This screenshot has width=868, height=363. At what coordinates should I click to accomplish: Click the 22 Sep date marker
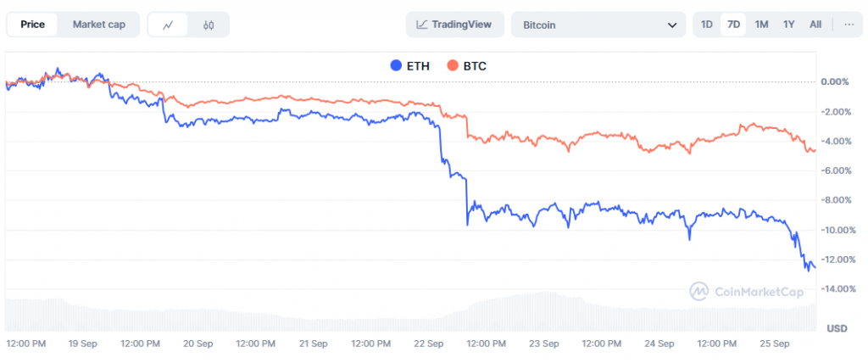click(x=430, y=343)
